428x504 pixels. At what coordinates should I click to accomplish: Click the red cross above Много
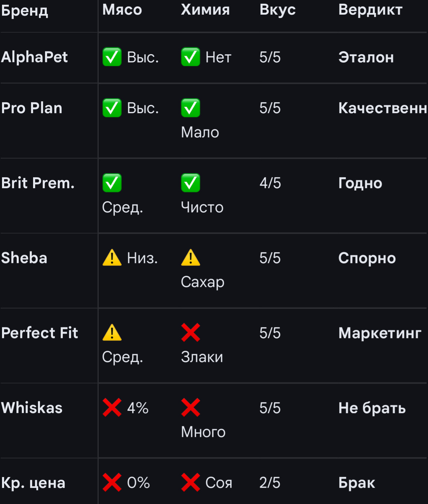click(x=190, y=408)
